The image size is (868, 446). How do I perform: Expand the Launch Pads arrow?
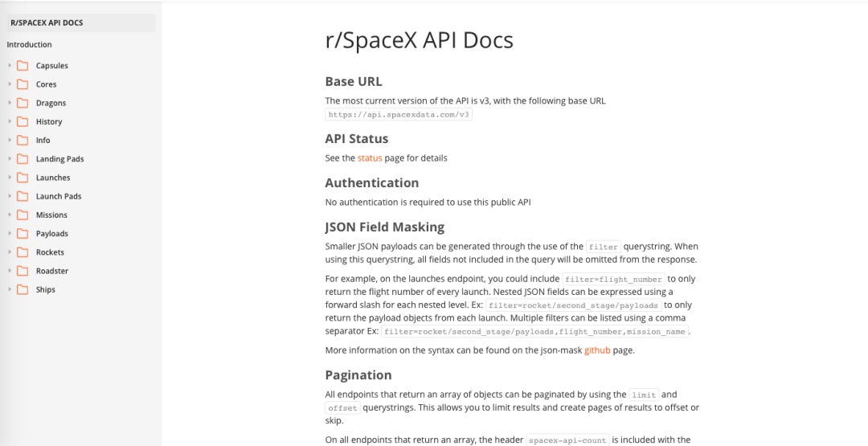(10, 196)
